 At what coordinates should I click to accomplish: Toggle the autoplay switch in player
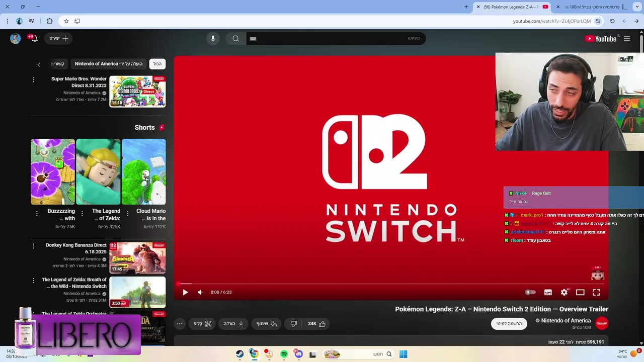[530, 292]
